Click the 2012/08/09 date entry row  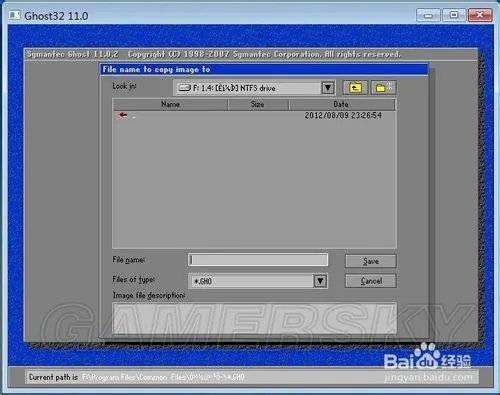[x=254, y=115]
